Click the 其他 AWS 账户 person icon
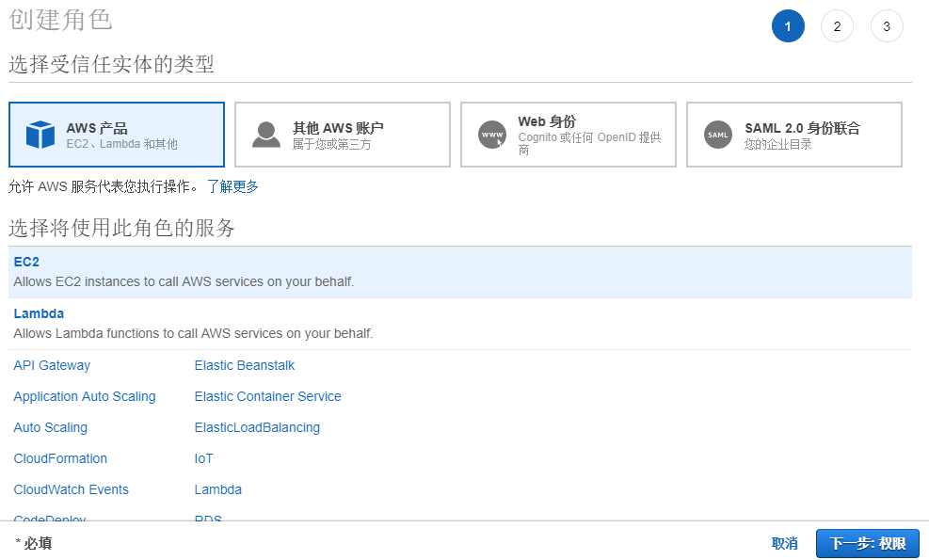The height and width of the screenshot is (560, 929). 266,135
